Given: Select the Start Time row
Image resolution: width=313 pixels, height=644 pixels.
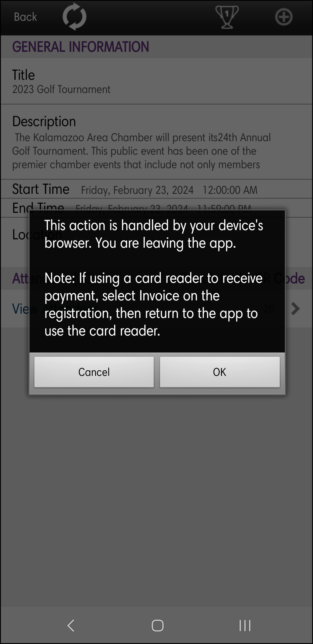Looking at the screenshot, I should (156, 189).
